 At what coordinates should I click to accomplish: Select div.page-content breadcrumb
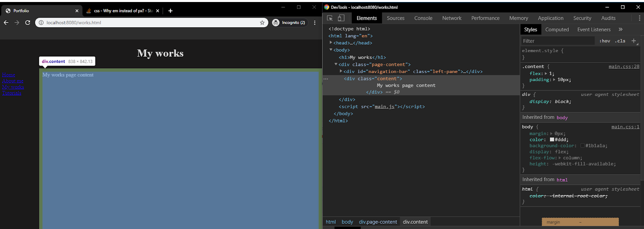[x=378, y=222]
